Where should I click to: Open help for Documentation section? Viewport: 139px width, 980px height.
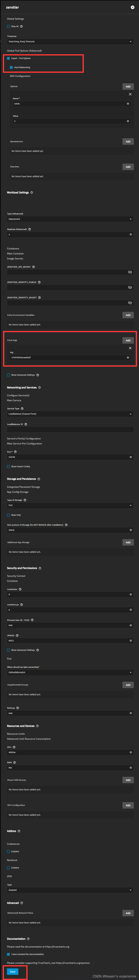(x=28, y=939)
